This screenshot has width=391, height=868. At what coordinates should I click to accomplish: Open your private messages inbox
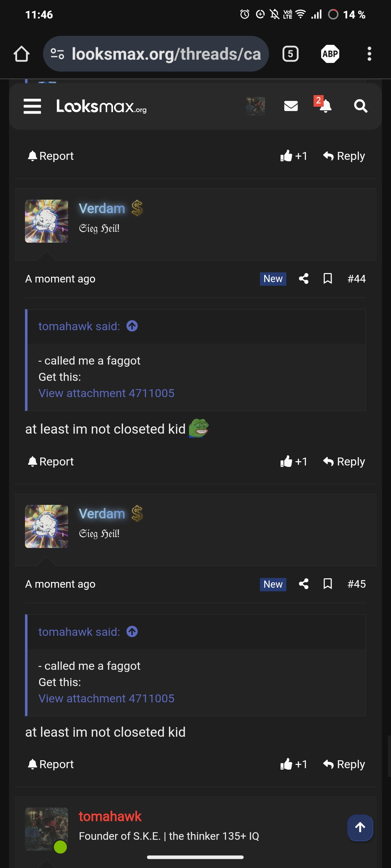[290, 106]
